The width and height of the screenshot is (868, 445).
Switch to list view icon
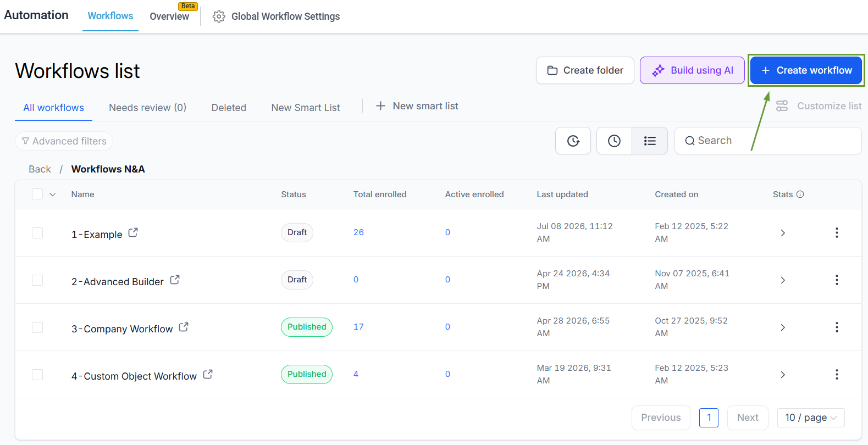point(650,141)
